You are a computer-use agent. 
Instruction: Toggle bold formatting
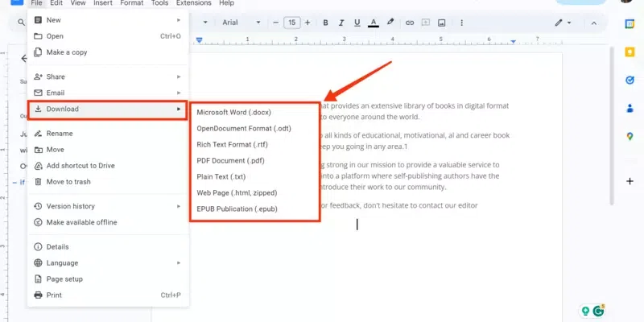click(x=325, y=23)
